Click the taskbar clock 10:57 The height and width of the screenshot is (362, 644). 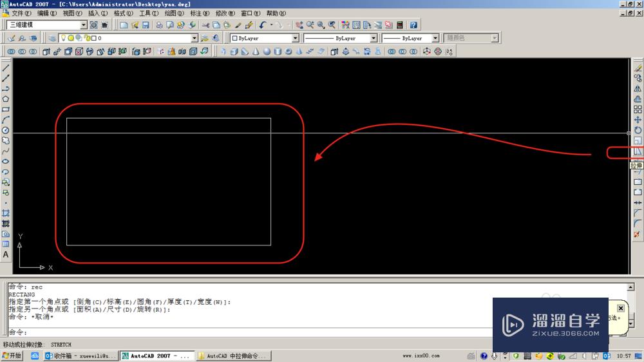[623, 356]
